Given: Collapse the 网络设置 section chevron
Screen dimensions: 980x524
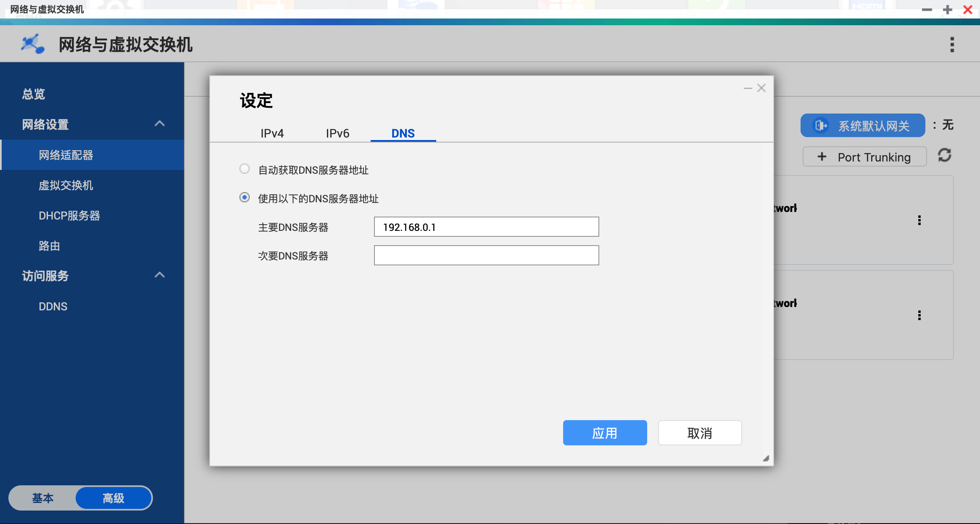Looking at the screenshot, I should 160,124.
